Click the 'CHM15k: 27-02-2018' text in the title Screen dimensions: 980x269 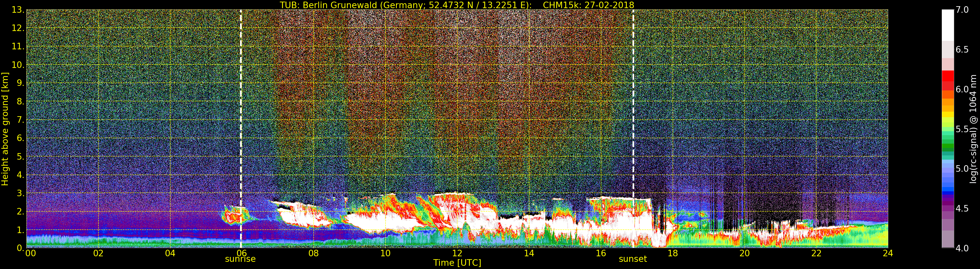588,5
